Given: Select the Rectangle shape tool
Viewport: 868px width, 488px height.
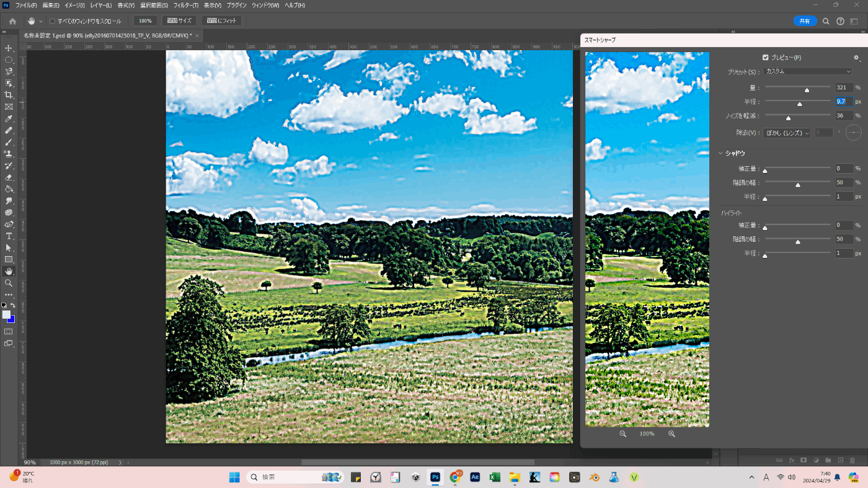Looking at the screenshot, I should tap(9, 260).
